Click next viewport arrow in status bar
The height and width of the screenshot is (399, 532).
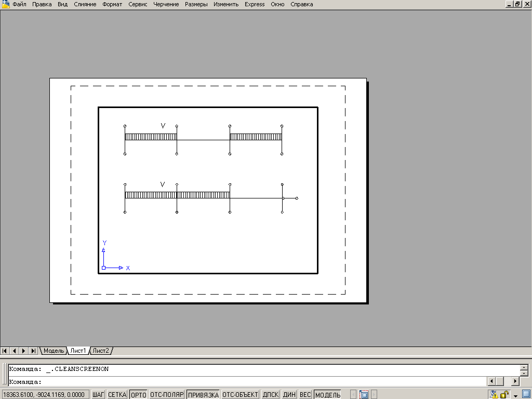coord(374,395)
